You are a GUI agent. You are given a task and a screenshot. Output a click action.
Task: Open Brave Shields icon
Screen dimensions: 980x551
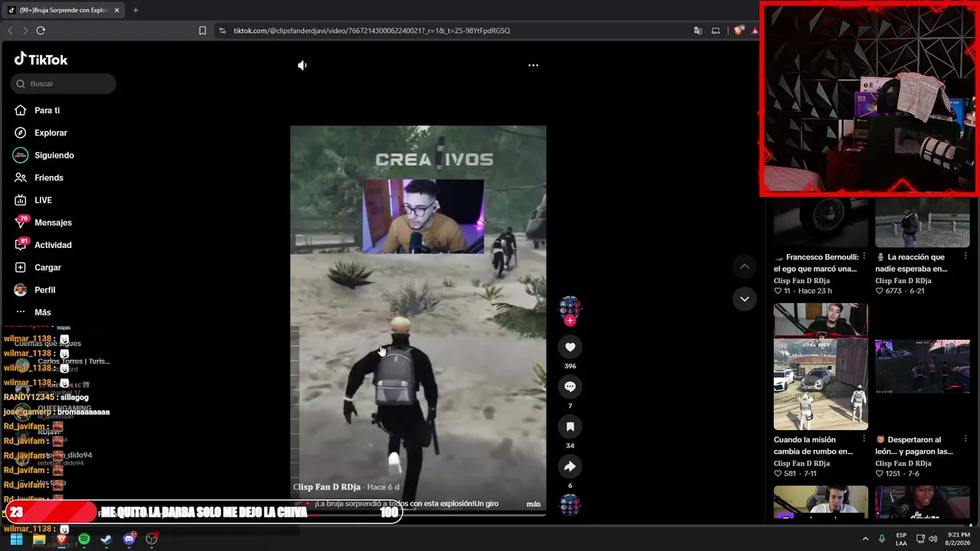[738, 31]
